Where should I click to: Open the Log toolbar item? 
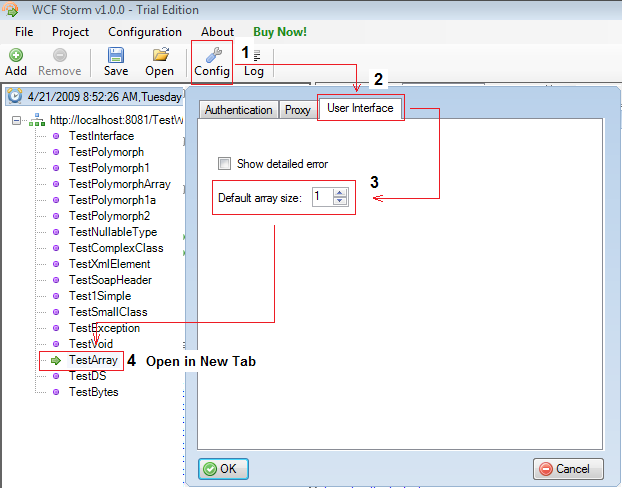coord(254,63)
